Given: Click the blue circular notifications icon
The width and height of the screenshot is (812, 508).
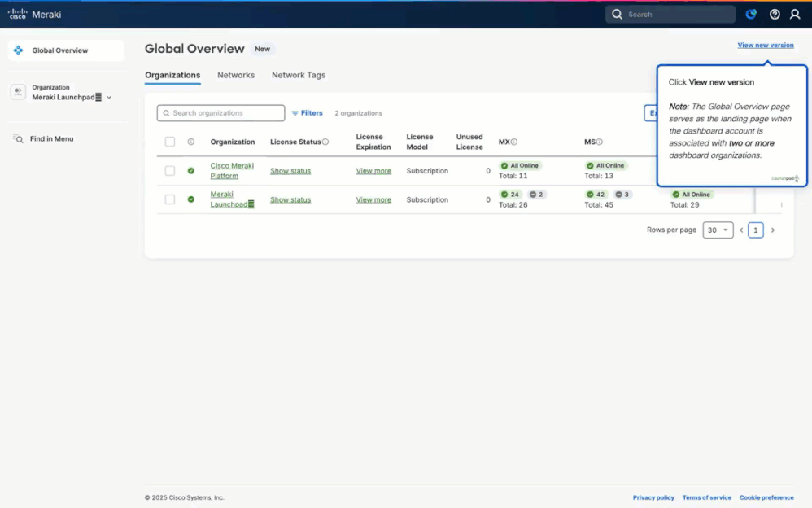Looking at the screenshot, I should click(x=751, y=14).
